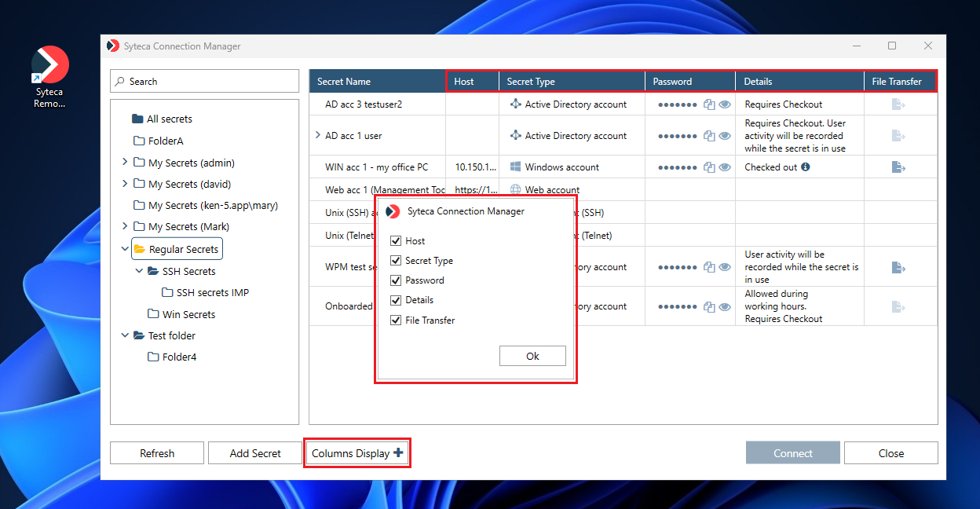Expand the AD acc 1 user row

tap(318, 135)
